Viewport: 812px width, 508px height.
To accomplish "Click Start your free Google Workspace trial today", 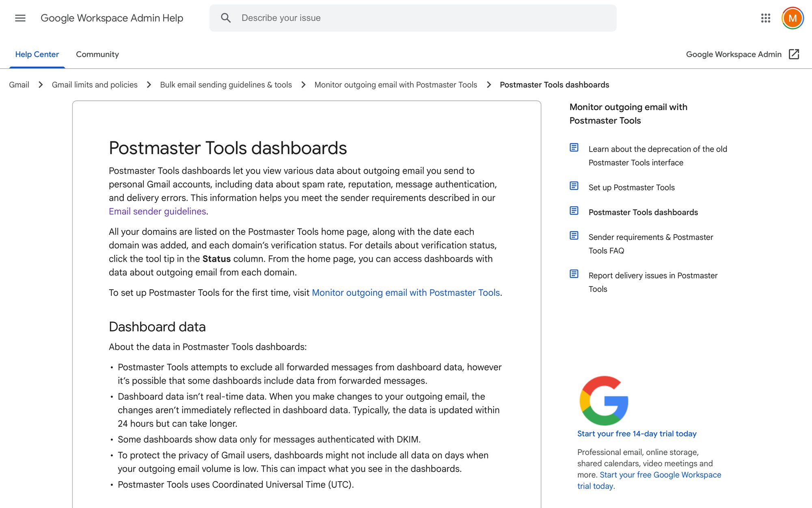I will tap(661, 475).
